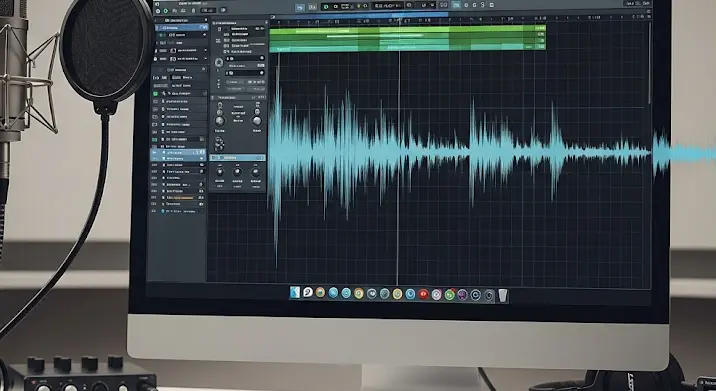
Task: Select the blue highlighted tool button in top toolbar
Action: (x=300, y=7)
